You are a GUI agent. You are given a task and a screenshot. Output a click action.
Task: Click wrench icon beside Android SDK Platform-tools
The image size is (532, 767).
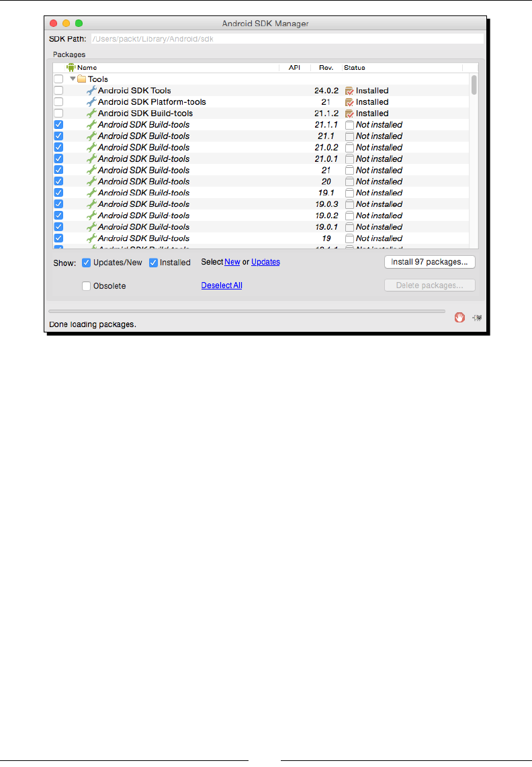[x=91, y=101]
